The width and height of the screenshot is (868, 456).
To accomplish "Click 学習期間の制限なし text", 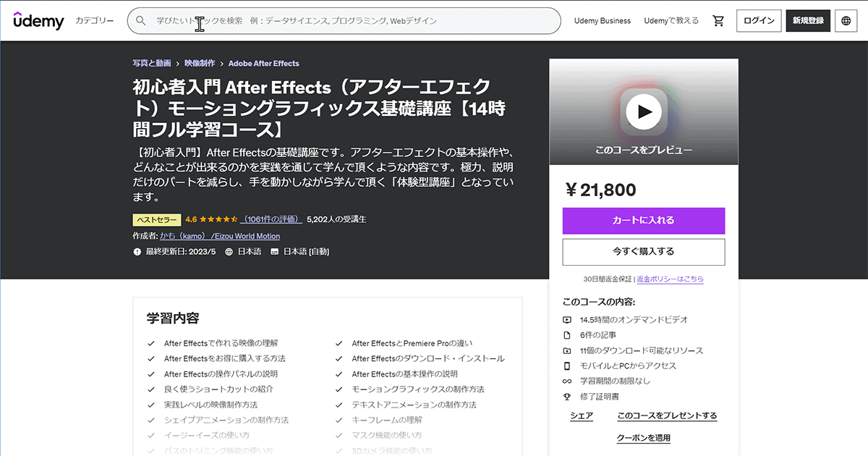I will tap(615, 381).
